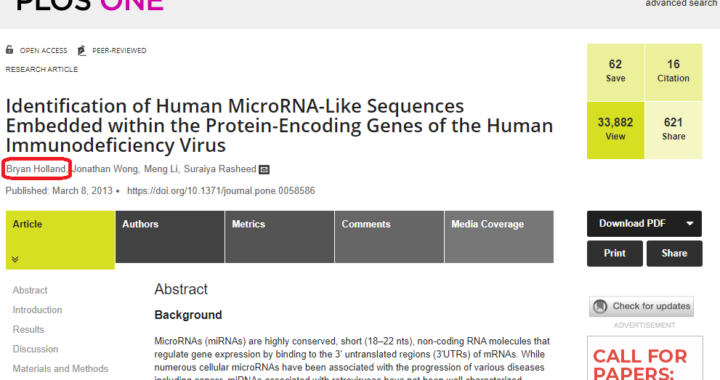Jump to Introduction in the sidebar

(x=37, y=310)
